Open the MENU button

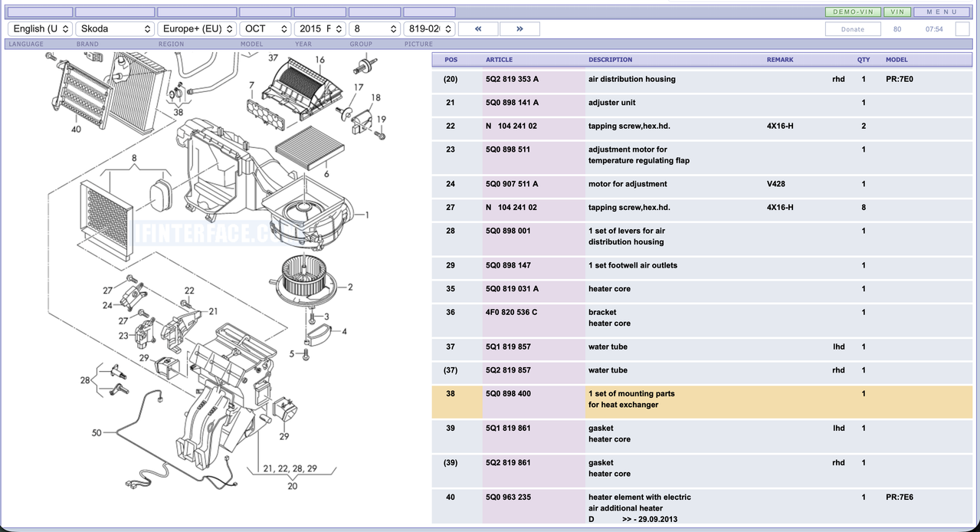(942, 12)
